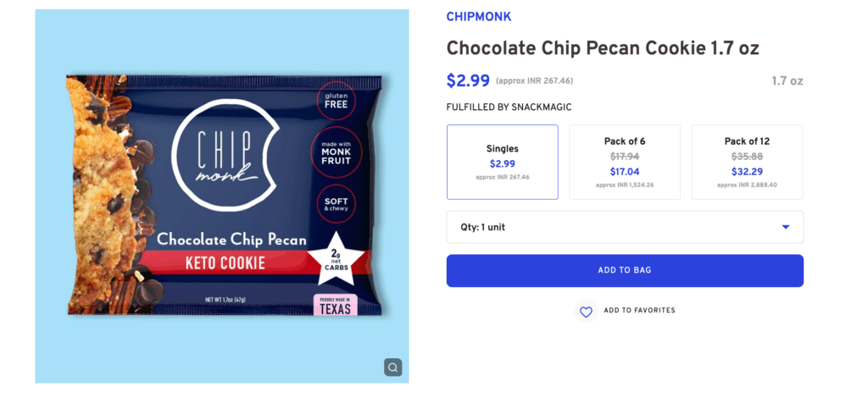The height and width of the screenshot is (398, 868).
Task: Click the gluten free badge on the package
Action: coord(337,102)
